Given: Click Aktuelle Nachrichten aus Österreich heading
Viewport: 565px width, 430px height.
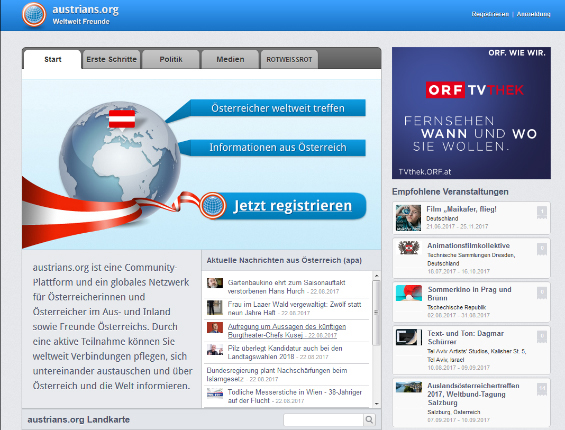Looking at the screenshot, I should click(284, 260).
